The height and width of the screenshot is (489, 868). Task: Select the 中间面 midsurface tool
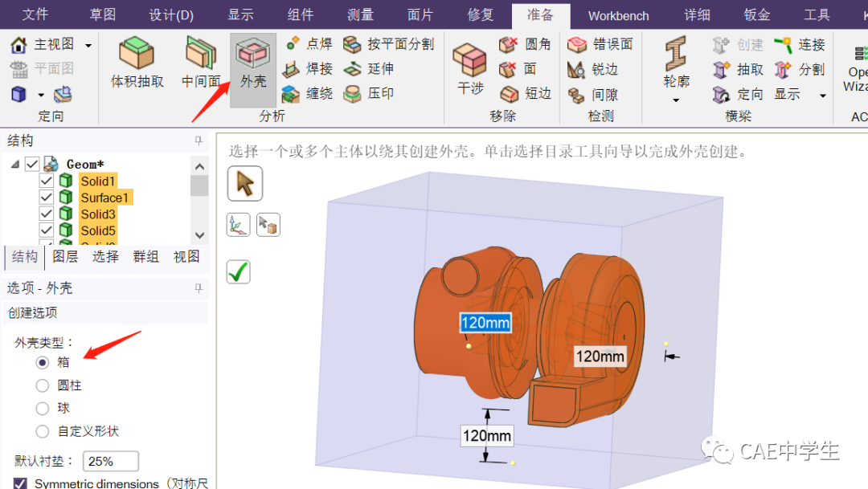tap(201, 61)
